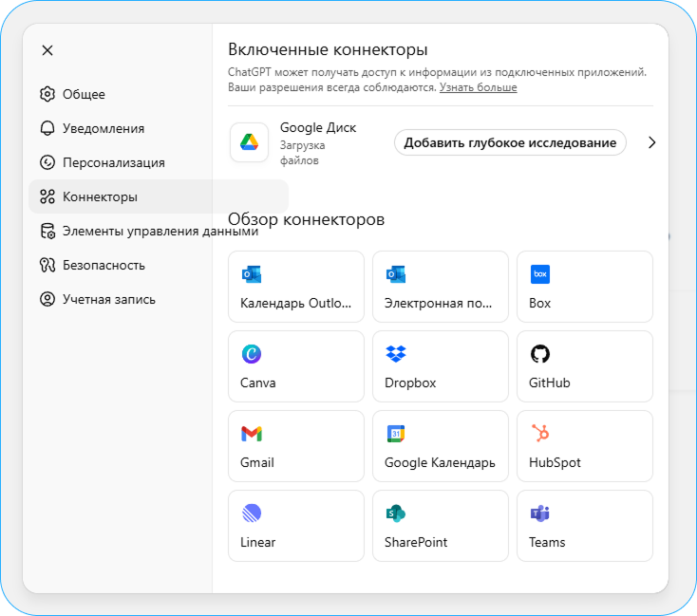Image resolution: width=697 pixels, height=616 pixels.
Task: Open Учетная запись settings
Action: coord(109,299)
